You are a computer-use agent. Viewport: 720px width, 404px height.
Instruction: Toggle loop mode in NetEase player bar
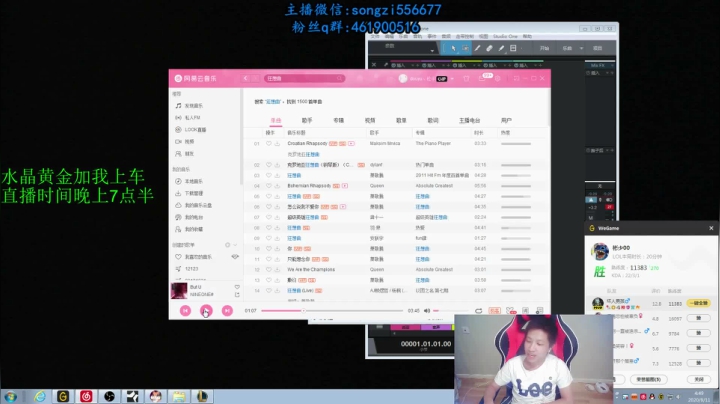(478, 311)
